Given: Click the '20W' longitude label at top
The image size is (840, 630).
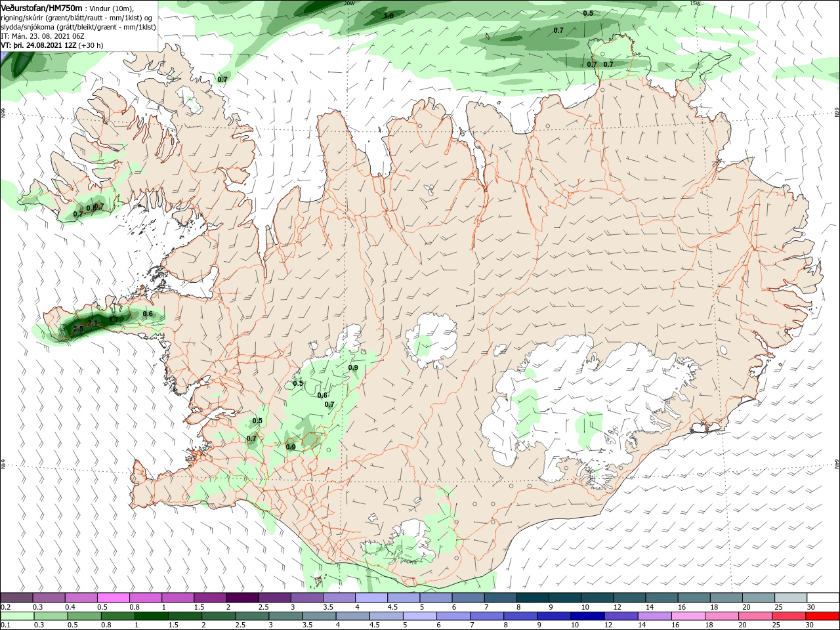Looking at the screenshot, I should coord(348,3).
